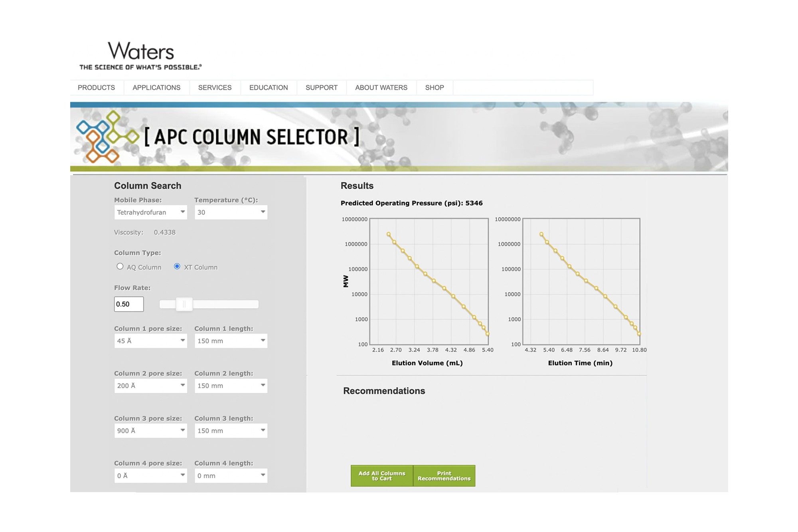Expand Column 1 length dropdown
Viewport: 798px width, 532px height.
click(231, 341)
